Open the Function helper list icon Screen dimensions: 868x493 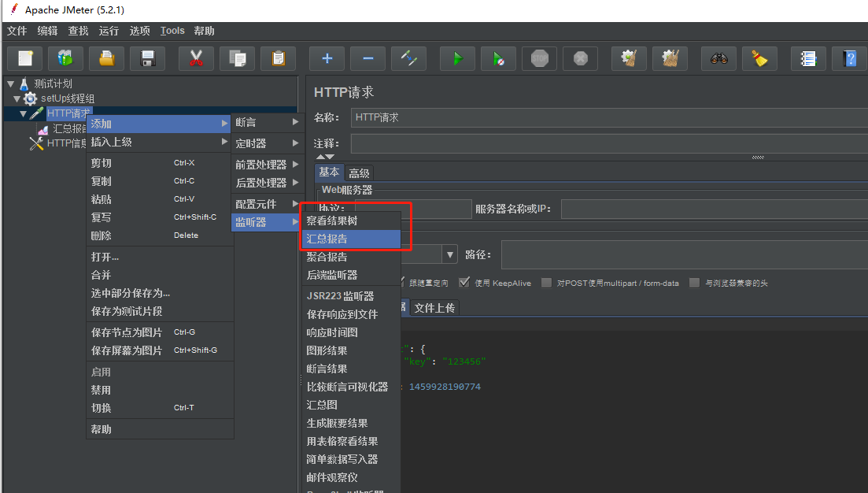point(809,58)
